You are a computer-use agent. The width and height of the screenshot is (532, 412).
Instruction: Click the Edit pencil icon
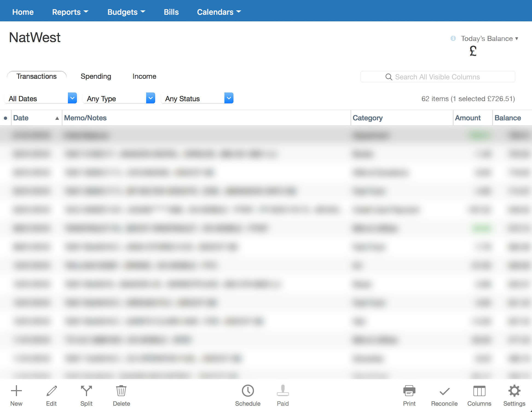(51, 391)
